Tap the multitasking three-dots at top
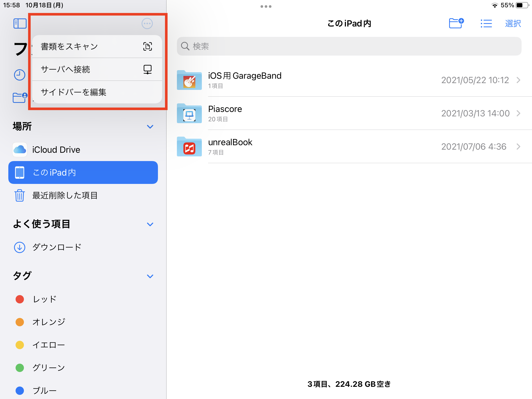532x399 pixels. coord(266,6)
